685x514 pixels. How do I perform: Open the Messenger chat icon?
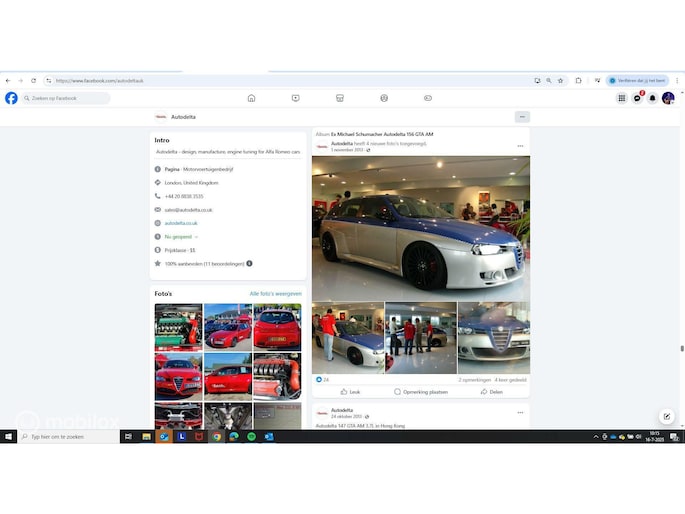637,98
